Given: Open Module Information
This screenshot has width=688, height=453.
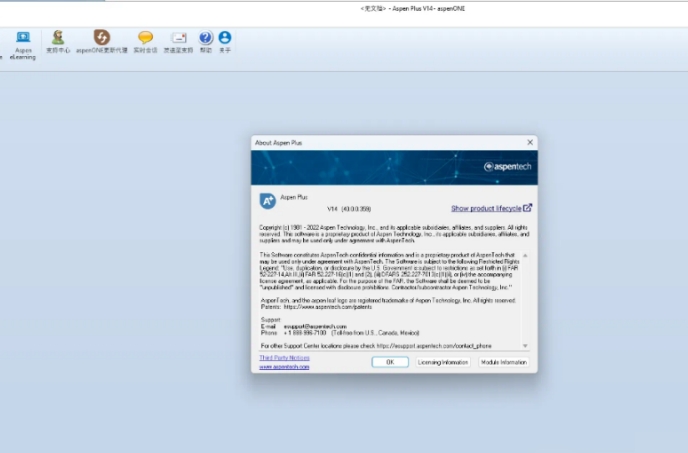Looking at the screenshot, I should (503, 362).
